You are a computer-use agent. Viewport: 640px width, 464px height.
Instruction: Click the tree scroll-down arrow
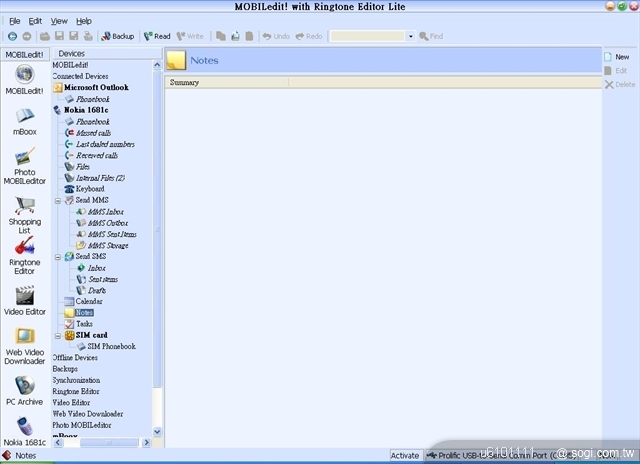pos(157,431)
